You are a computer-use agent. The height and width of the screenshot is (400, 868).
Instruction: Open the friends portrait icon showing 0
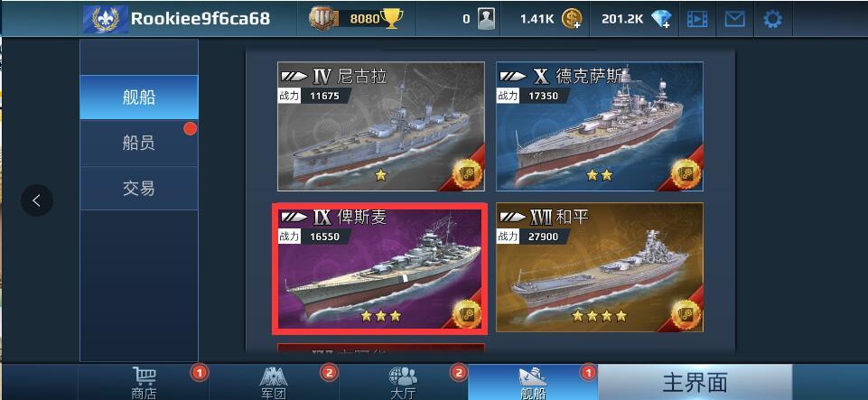[x=486, y=19]
